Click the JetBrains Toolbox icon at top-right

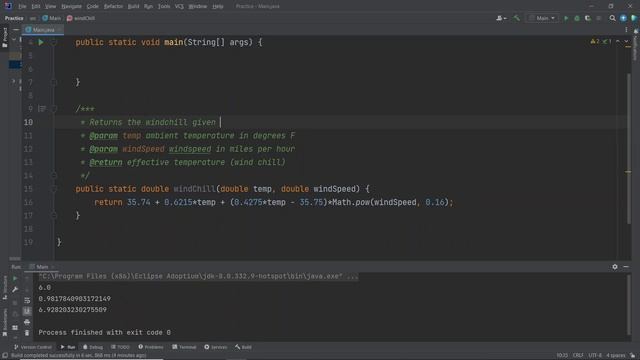click(634, 18)
